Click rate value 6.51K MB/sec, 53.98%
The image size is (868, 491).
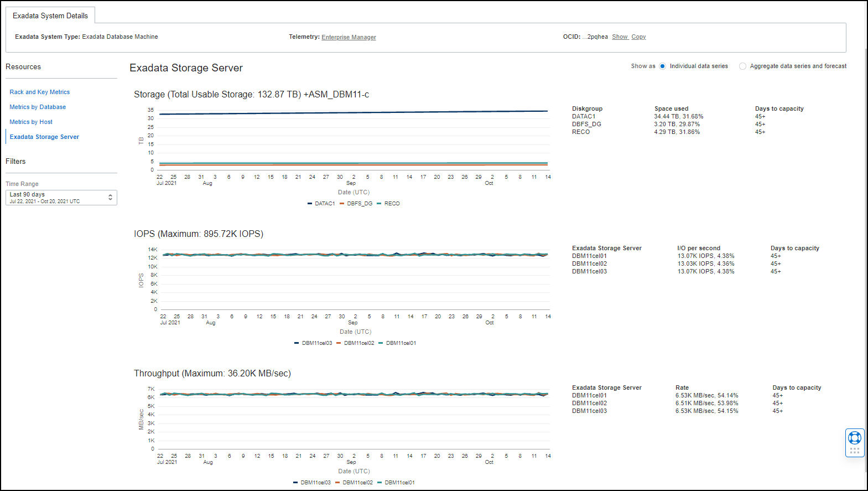pyautogui.click(x=706, y=403)
